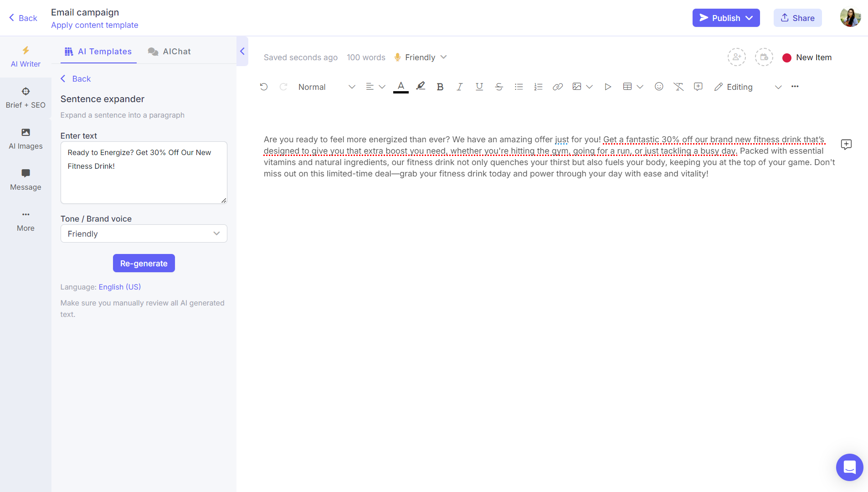868x492 pixels.
Task: Open the English (US) language link
Action: point(119,287)
